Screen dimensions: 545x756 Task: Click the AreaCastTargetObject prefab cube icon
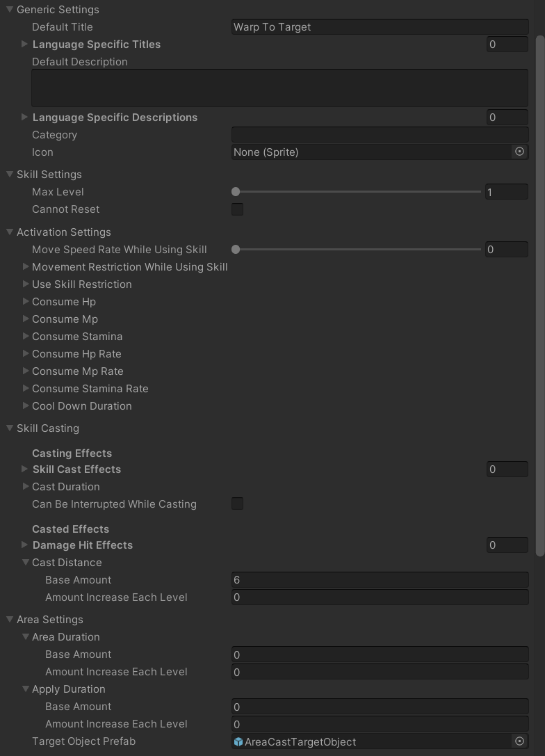[236, 741]
